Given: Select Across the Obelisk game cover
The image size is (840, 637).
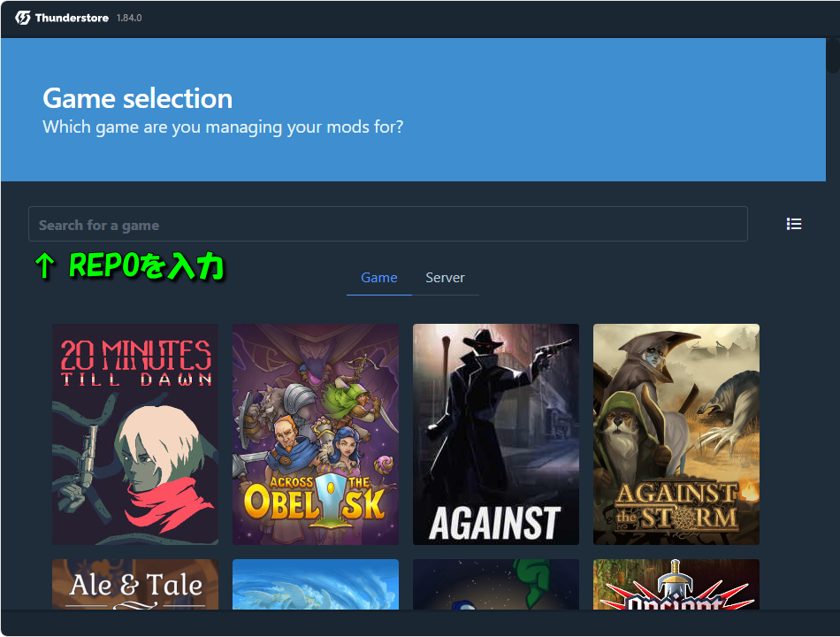Looking at the screenshot, I should 316,434.
